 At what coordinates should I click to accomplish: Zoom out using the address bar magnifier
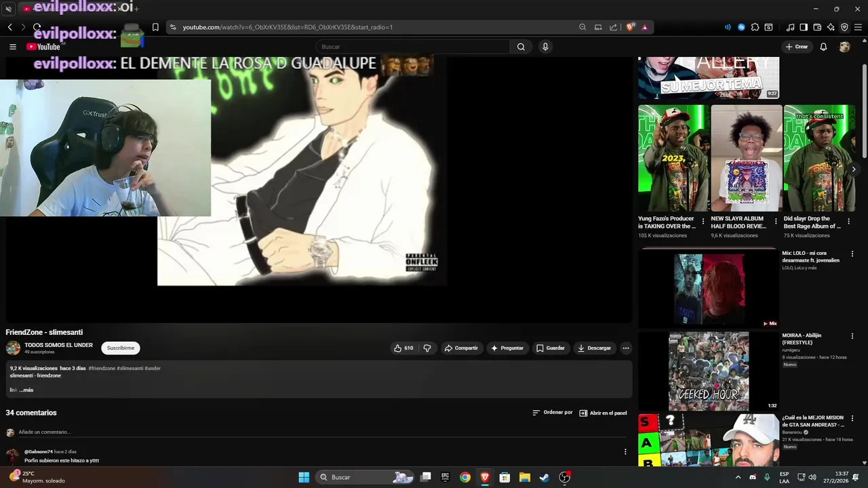583,27
